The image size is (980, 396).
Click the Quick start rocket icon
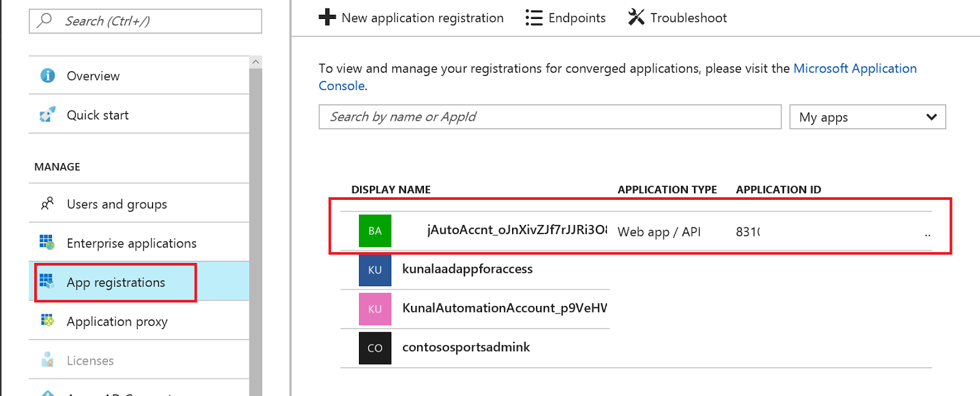point(47,115)
